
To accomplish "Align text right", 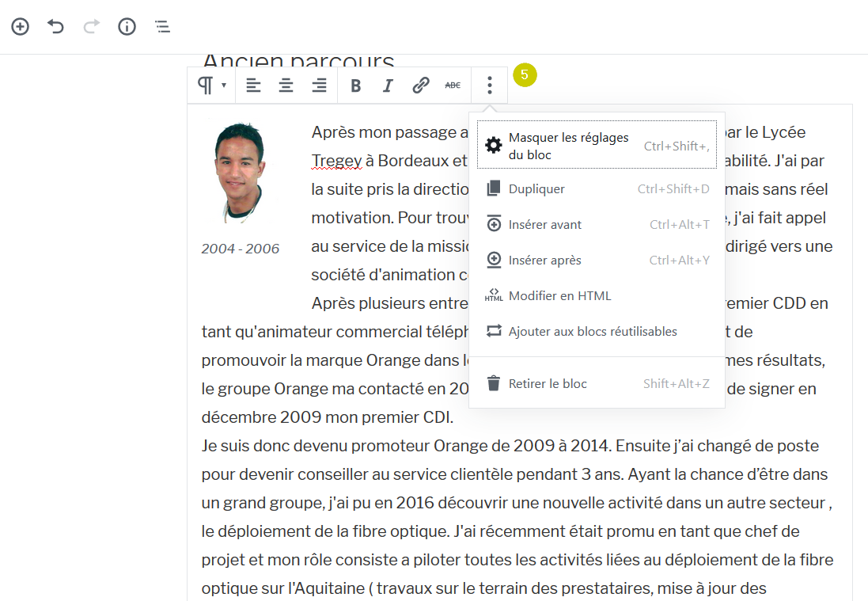I will (319, 86).
